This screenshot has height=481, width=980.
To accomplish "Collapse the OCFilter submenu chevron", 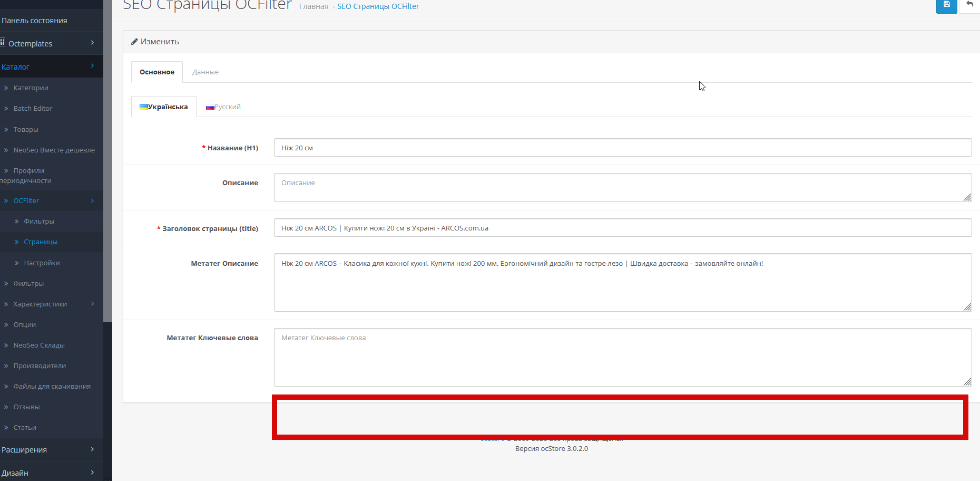I will click(x=92, y=200).
